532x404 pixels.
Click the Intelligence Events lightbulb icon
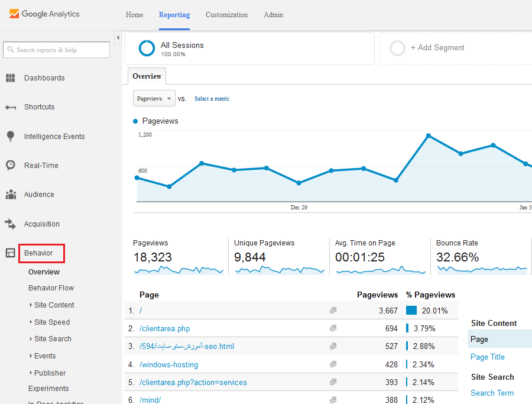[x=11, y=136]
